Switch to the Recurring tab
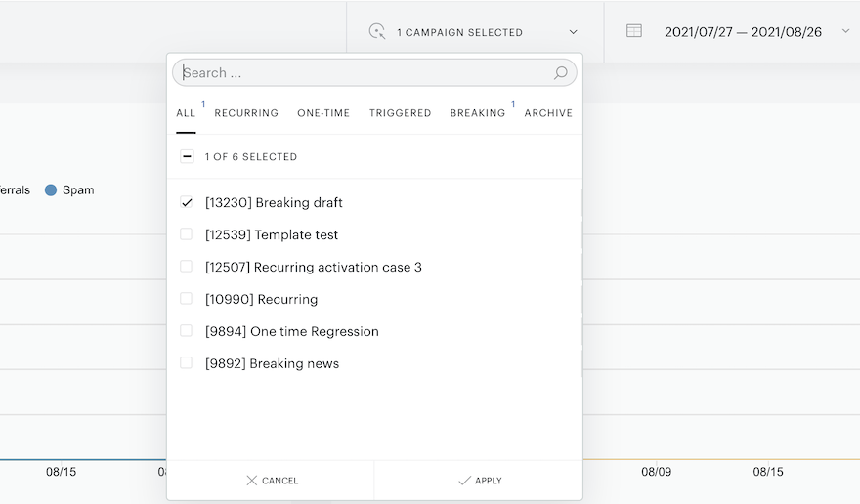 click(246, 113)
